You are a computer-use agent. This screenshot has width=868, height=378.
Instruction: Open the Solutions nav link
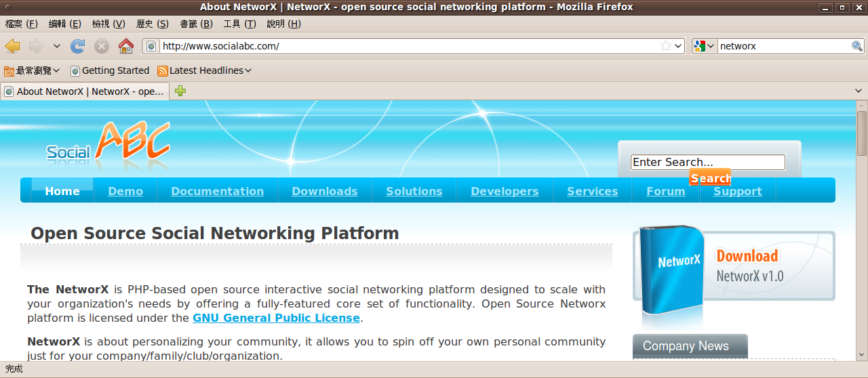click(x=414, y=191)
